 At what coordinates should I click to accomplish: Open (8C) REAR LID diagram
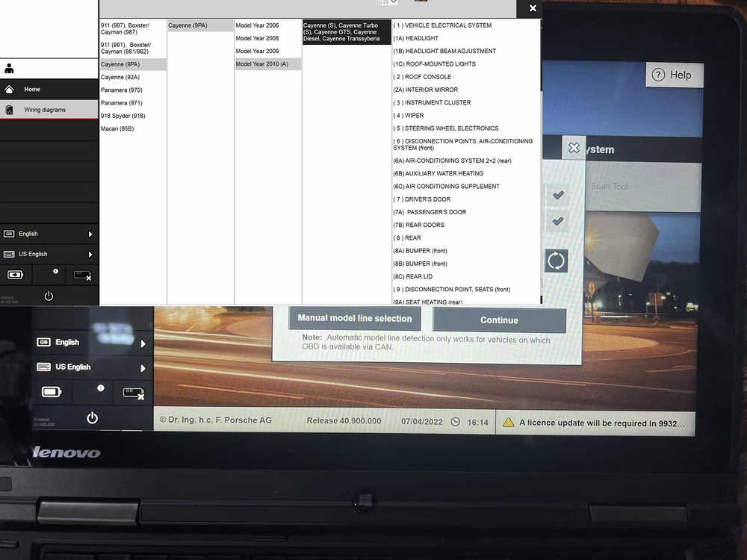point(412,277)
